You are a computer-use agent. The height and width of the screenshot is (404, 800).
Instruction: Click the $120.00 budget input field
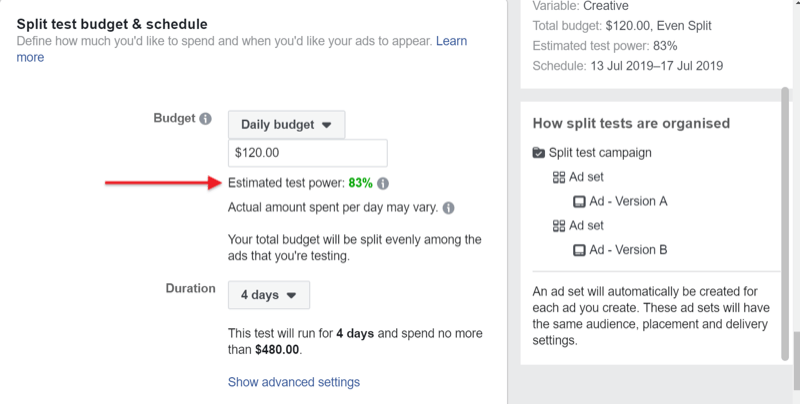[x=308, y=153]
